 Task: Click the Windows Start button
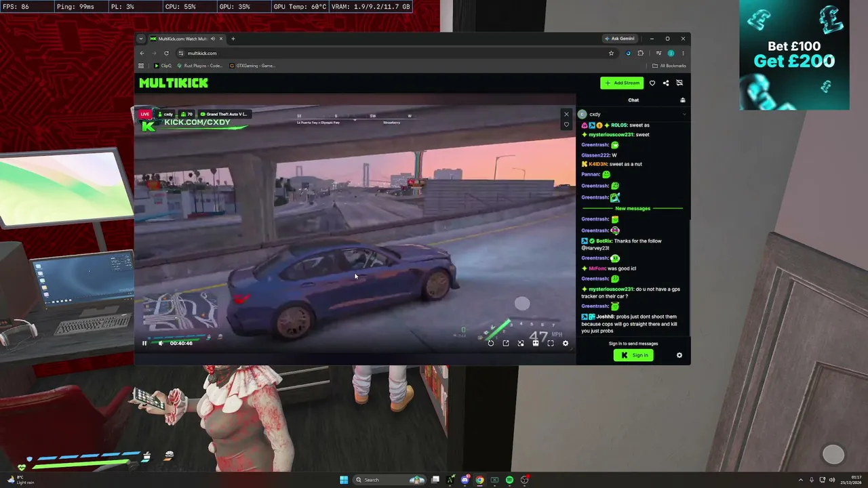click(x=344, y=480)
